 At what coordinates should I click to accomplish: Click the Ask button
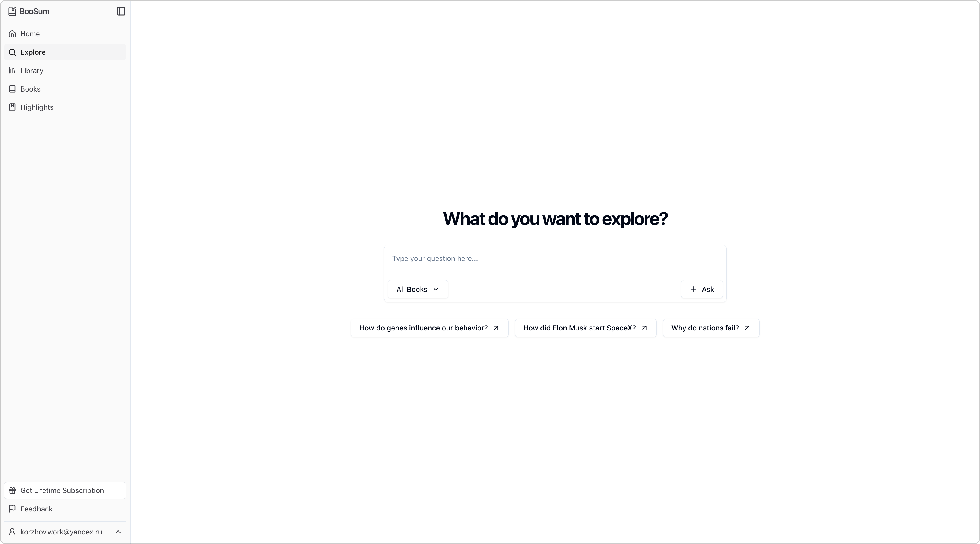pos(702,289)
